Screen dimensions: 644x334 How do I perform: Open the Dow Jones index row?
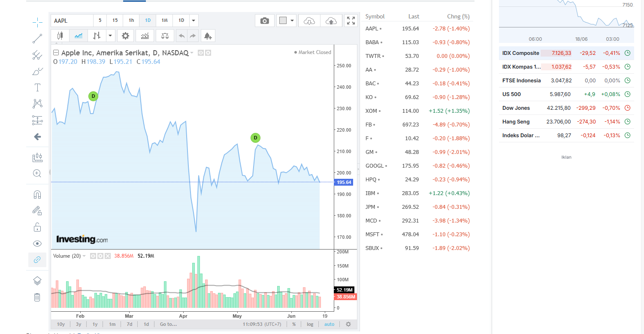[x=566, y=108]
